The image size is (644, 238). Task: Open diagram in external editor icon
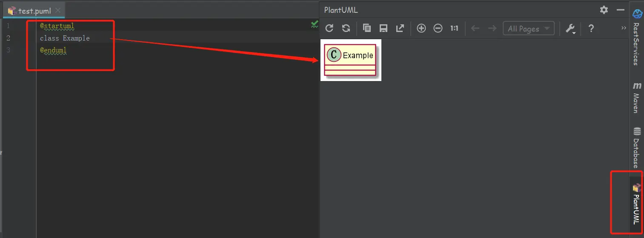point(400,29)
